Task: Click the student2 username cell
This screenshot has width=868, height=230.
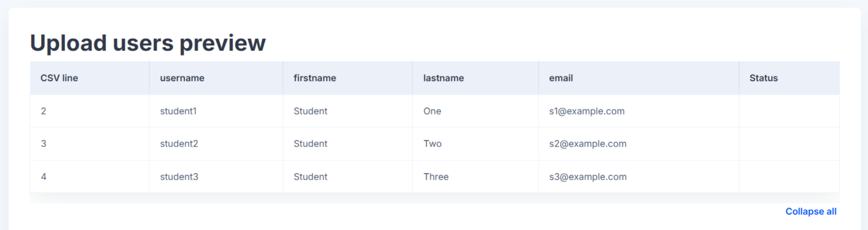Action: click(216, 143)
